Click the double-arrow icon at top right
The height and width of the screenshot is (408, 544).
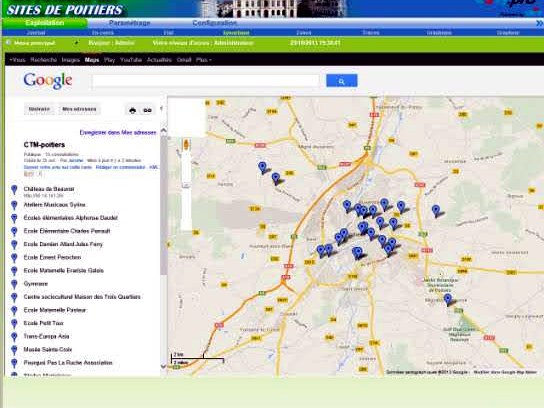coord(539,23)
